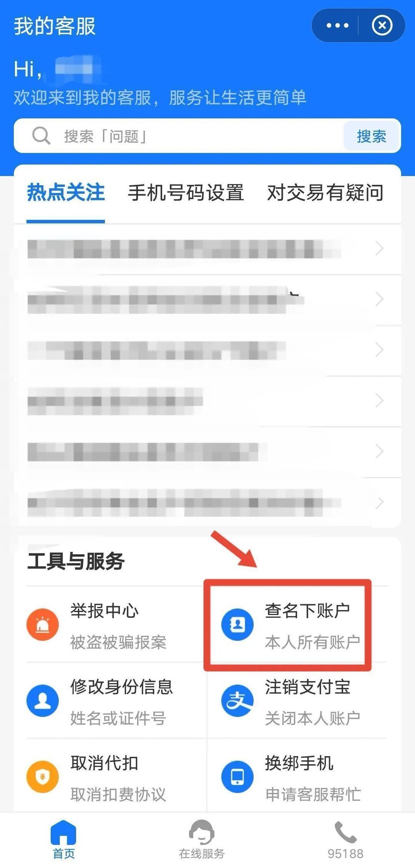Tap the 查名下账户 contact-book icon
Screen dimensions: 415x868
point(237,625)
